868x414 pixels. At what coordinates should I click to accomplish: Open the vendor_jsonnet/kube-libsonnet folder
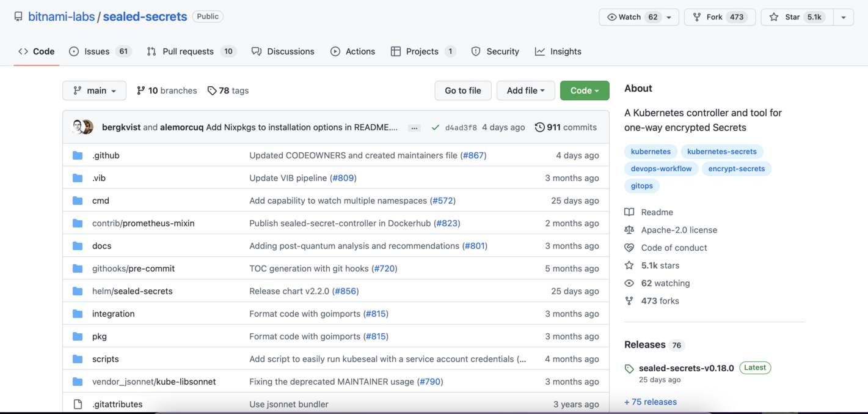coord(154,382)
